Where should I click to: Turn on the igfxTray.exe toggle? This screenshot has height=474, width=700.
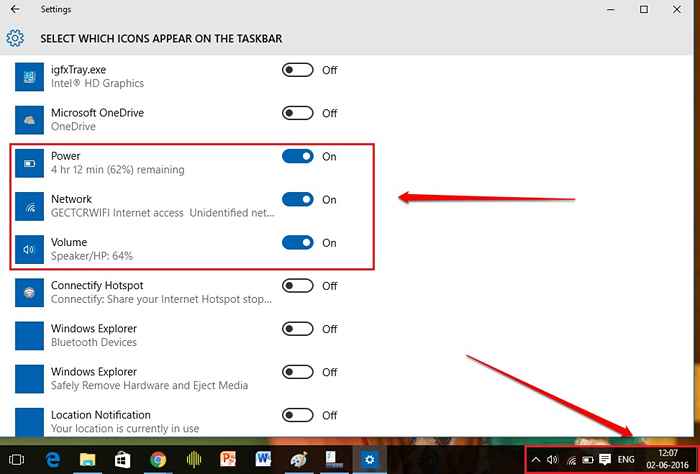[297, 70]
